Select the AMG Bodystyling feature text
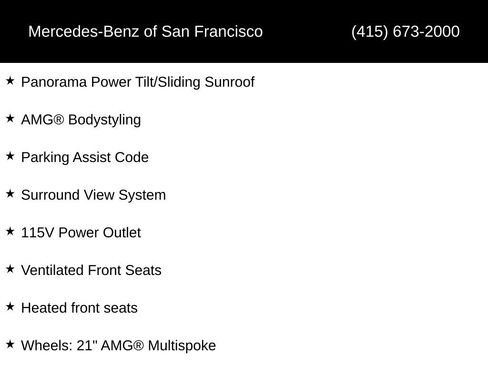The width and height of the screenshot is (488, 366). point(81,120)
